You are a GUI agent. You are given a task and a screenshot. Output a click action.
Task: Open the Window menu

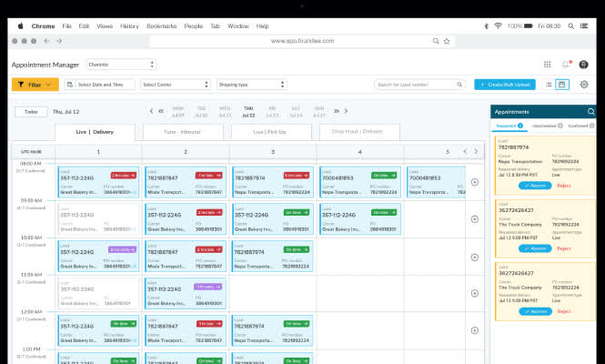pyautogui.click(x=238, y=26)
